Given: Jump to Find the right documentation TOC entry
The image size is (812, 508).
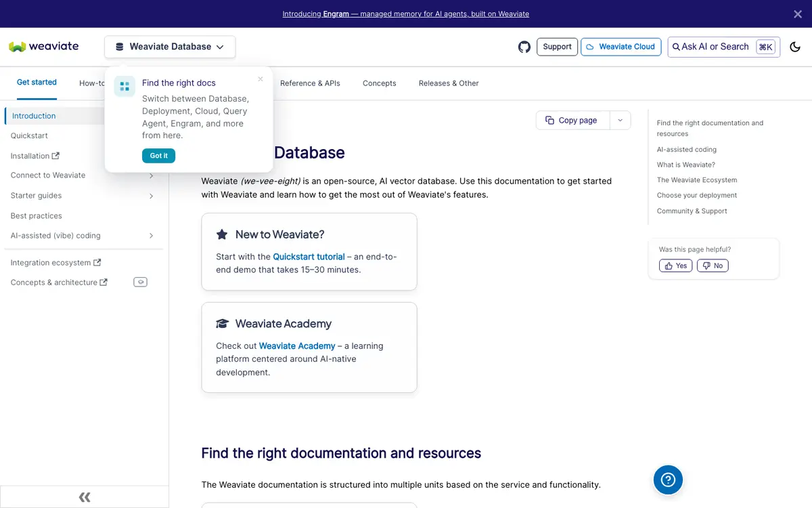Looking at the screenshot, I should [710, 128].
